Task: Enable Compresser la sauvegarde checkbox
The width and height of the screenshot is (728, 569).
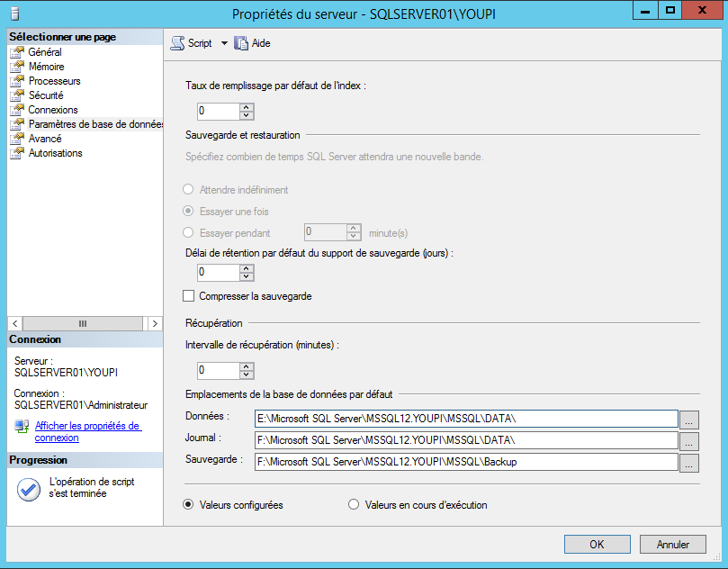Action: coord(188,296)
